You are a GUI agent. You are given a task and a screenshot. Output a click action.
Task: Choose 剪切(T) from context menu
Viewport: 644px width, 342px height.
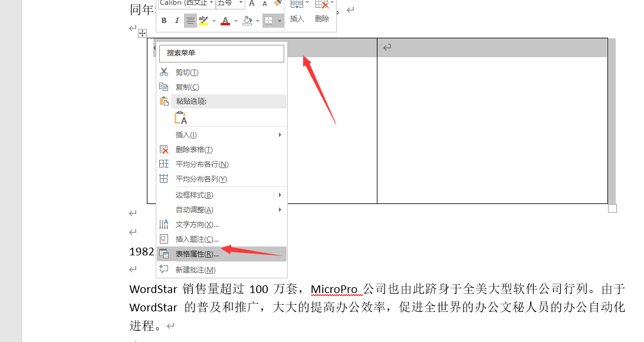222,73
